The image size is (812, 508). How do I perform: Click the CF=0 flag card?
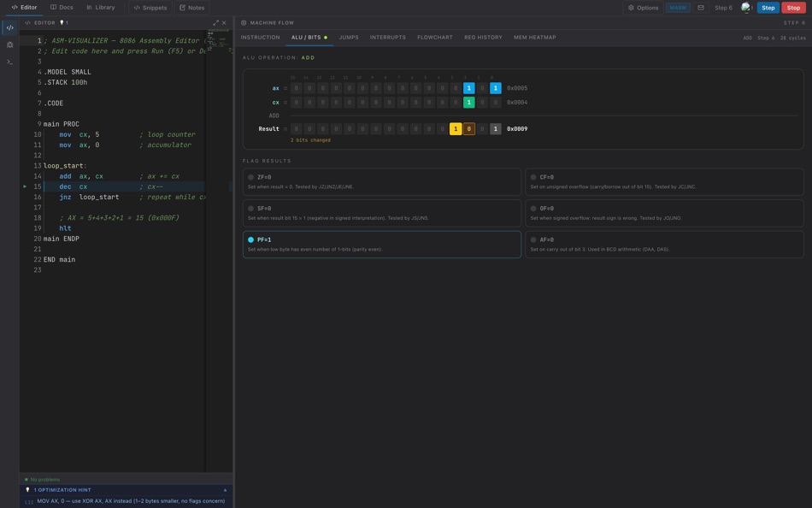(x=664, y=182)
